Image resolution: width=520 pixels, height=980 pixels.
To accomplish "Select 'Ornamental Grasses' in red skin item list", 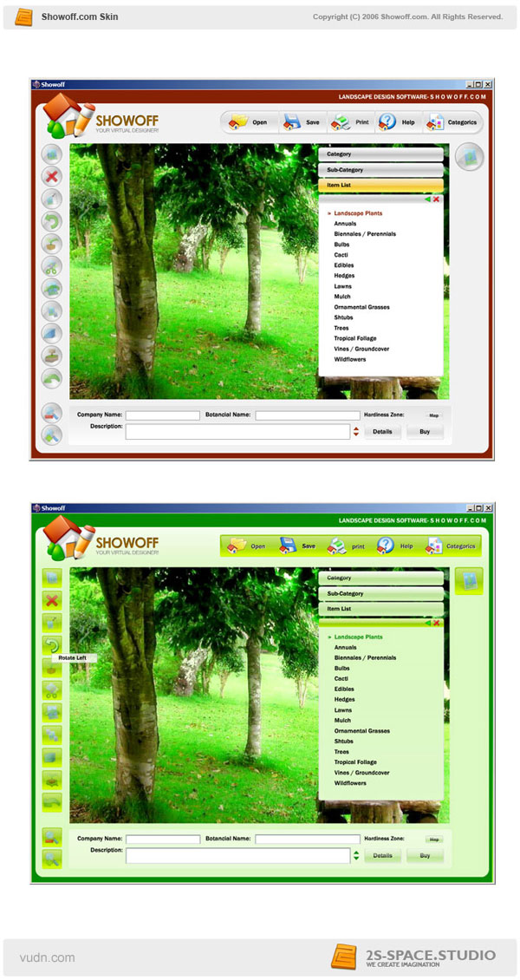I will tap(362, 307).
